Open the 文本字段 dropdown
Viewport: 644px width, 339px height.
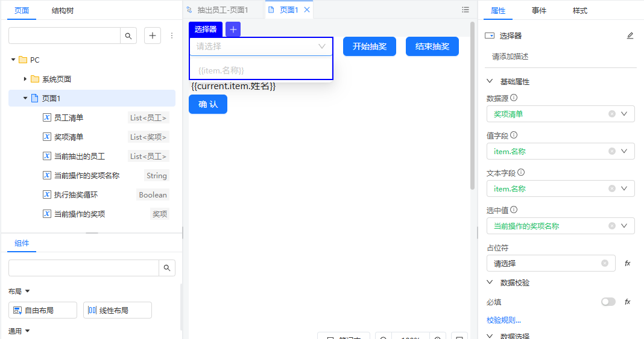[624, 188]
